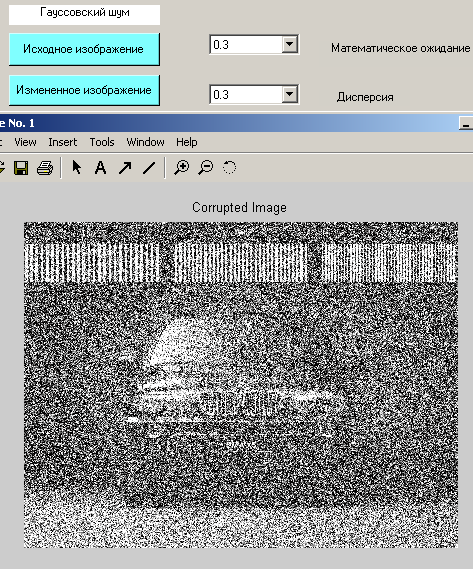The height and width of the screenshot is (569, 473).
Task: Click the Дисперсия label
Action: 365,97
